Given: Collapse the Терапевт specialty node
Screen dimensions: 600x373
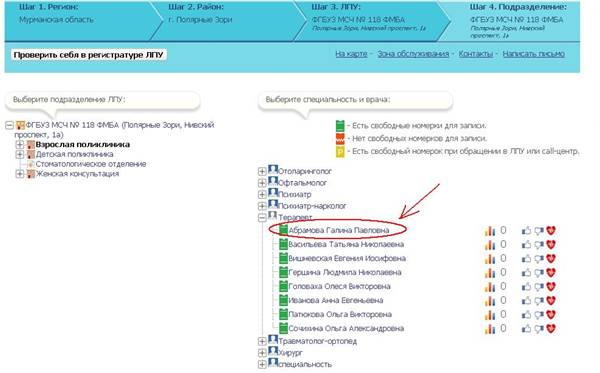Looking at the screenshot, I should tap(262, 218).
